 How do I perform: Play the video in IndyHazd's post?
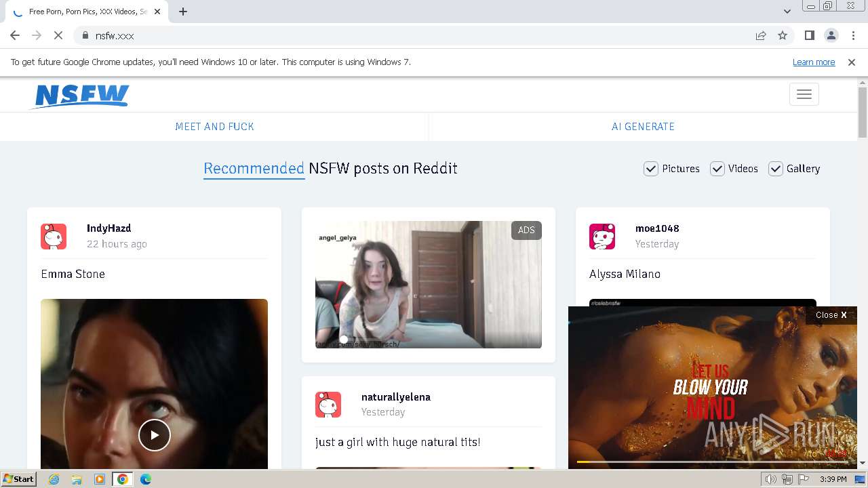155,435
